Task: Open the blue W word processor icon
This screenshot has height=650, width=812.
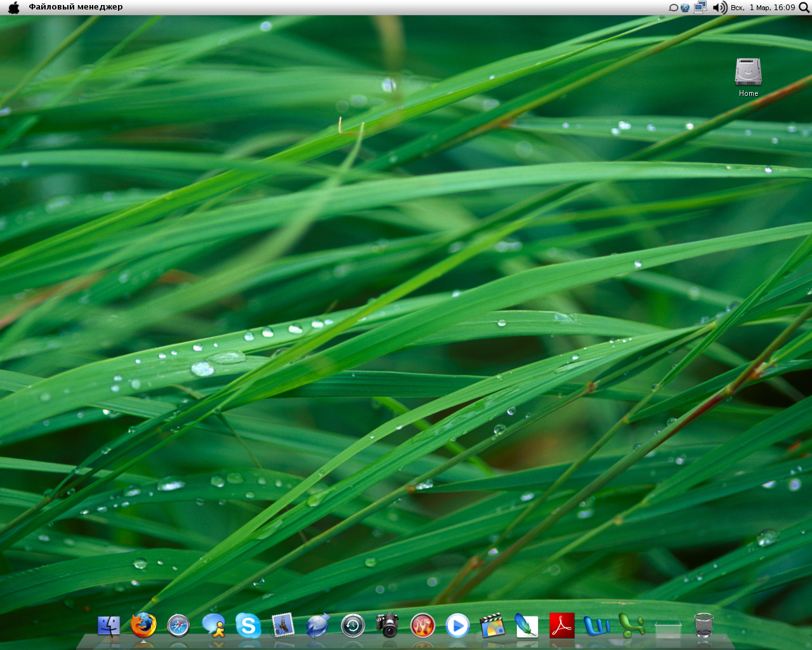Action: (x=596, y=626)
